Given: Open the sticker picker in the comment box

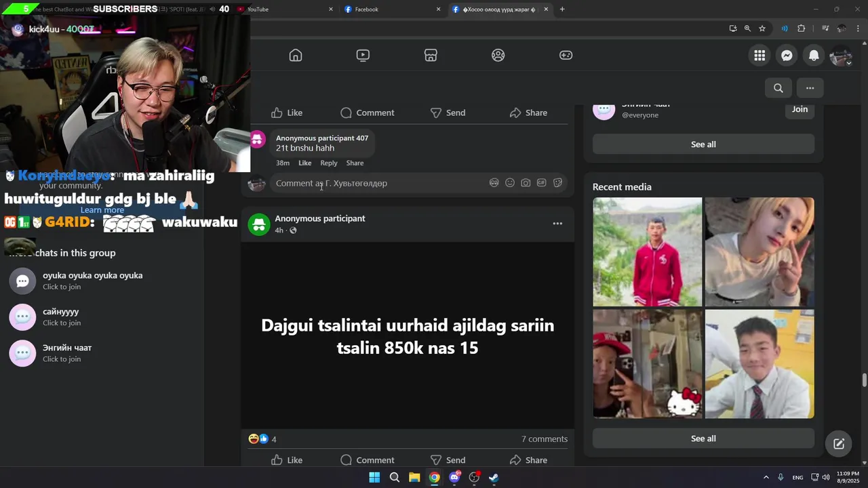Looking at the screenshot, I should [x=557, y=183].
